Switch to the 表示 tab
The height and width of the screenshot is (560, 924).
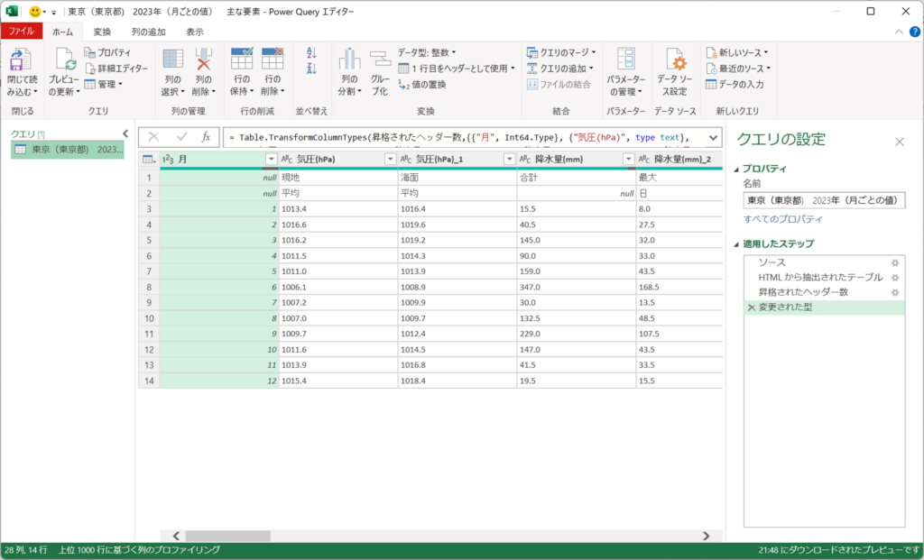[x=195, y=32]
